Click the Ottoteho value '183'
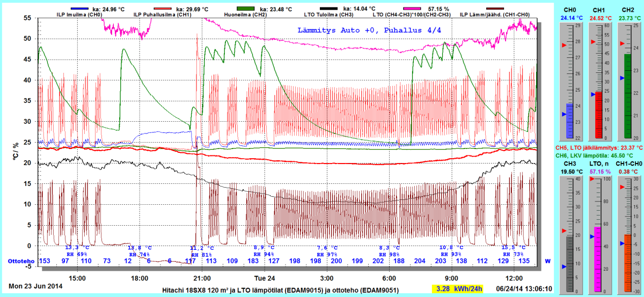Image resolution: width=644 pixels, height=297 pixels. pyautogui.click(x=253, y=261)
